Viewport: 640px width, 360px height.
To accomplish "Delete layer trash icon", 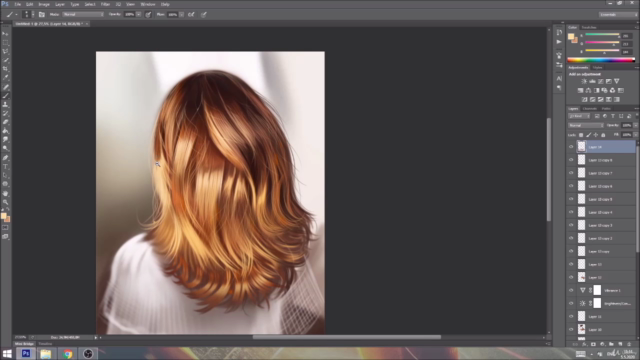I will [629, 344].
